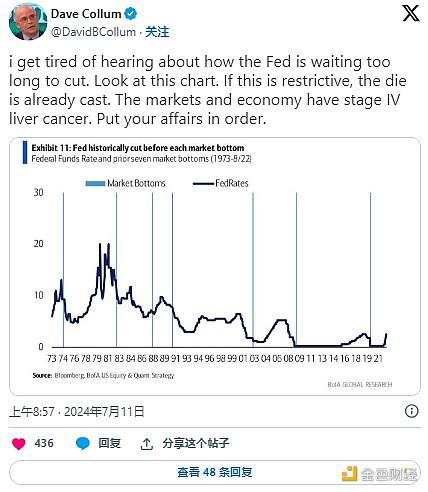Image resolution: width=428 pixels, height=492 pixels.
Task: Click the blue reply bubble icon
Action: pyautogui.click(x=82, y=443)
